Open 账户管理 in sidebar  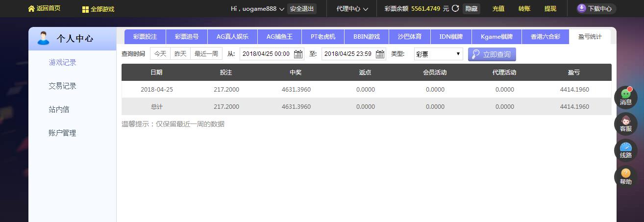pyautogui.click(x=63, y=133)
